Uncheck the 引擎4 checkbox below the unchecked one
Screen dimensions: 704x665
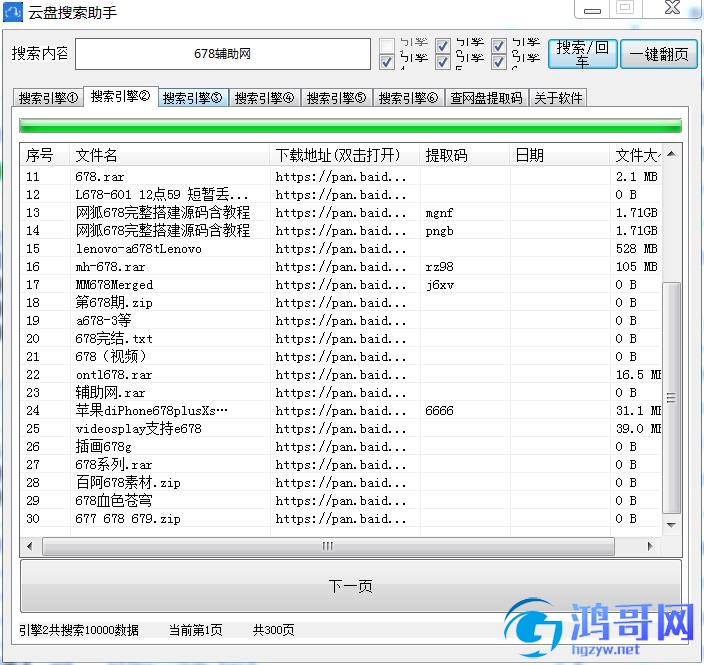pos(387,62)
